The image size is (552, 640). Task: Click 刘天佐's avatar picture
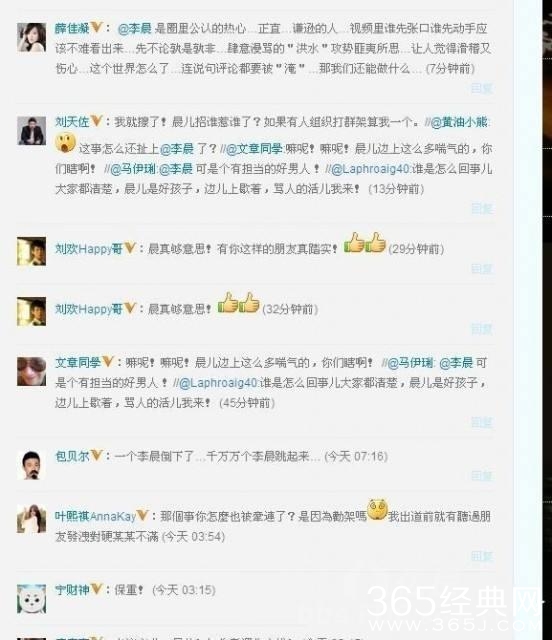pyautogui.click(x=31, y=131)
